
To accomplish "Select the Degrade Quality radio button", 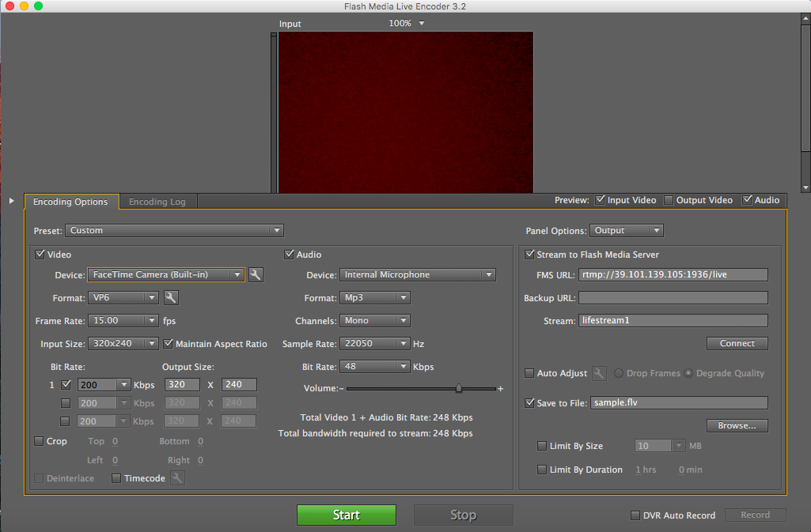I will (x=688, y=373).
